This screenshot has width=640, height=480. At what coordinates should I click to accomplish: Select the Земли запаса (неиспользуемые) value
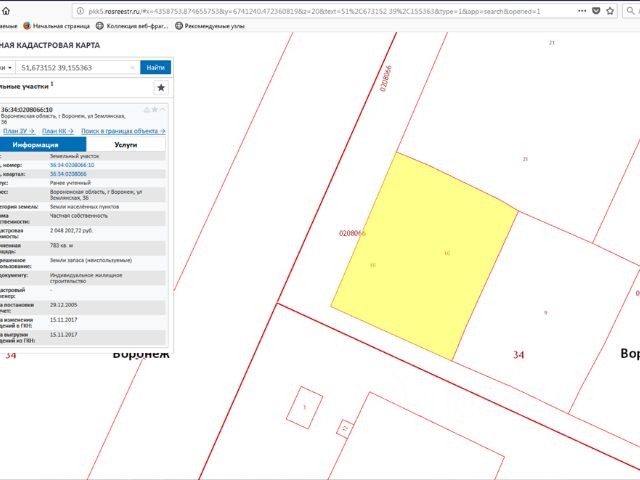click(91, 260)
